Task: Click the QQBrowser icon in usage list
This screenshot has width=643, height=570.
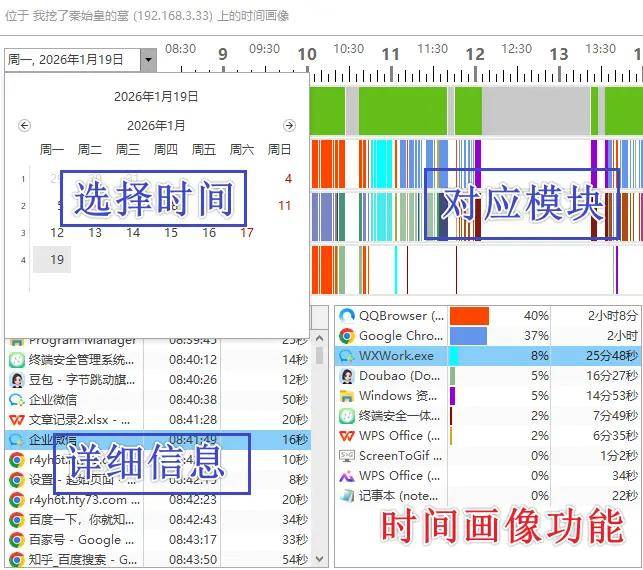Action: pos(347,316)
